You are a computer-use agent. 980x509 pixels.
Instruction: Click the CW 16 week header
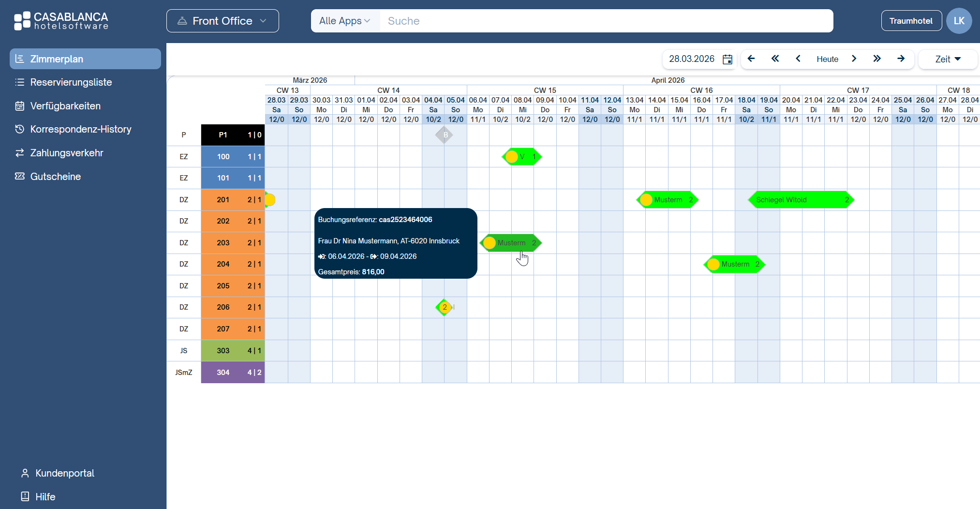701,90
